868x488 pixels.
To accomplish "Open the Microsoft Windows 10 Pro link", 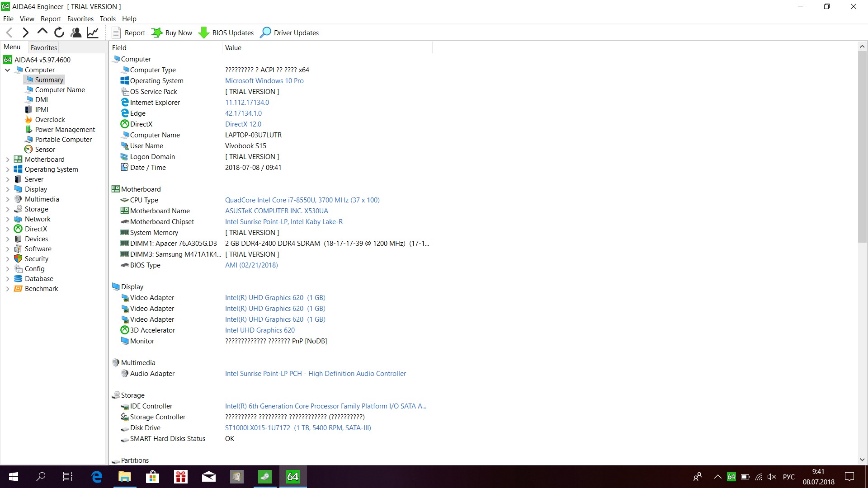I will (264, 81).
